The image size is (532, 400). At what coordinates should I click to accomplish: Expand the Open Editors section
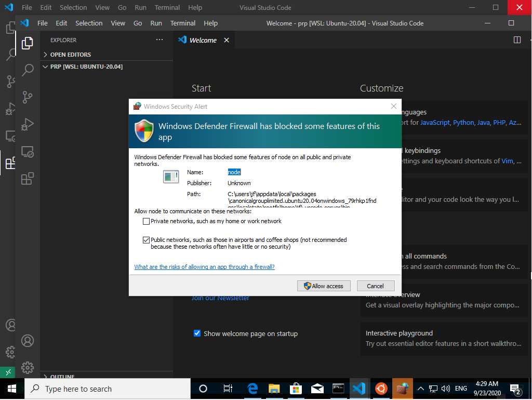coord(70,55)
